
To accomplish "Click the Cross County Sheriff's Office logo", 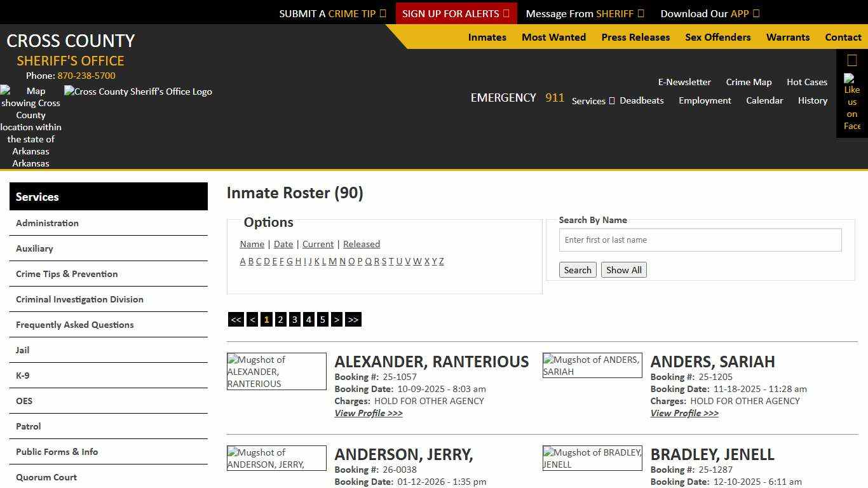I will click(x=138, y=91).
